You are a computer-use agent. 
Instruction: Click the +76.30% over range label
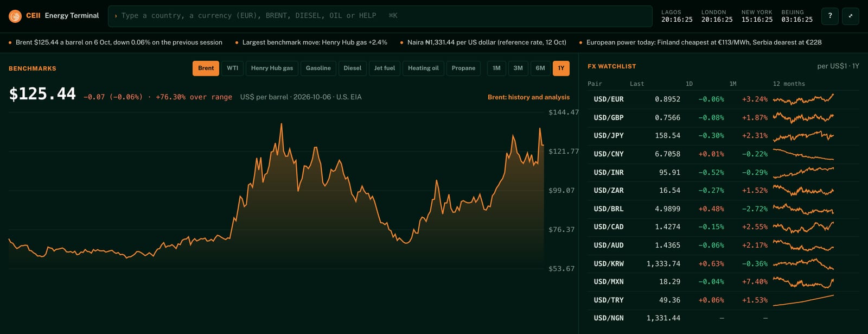click(x=194, y=97)
